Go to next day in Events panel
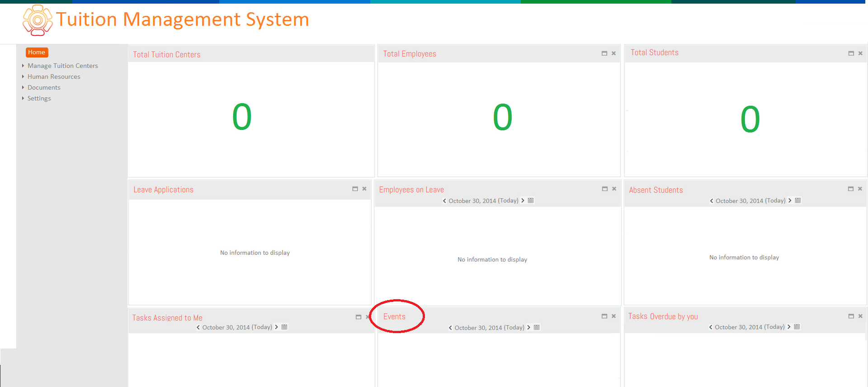This screenshot has width=868, height=387. click(x=529, y=327)
